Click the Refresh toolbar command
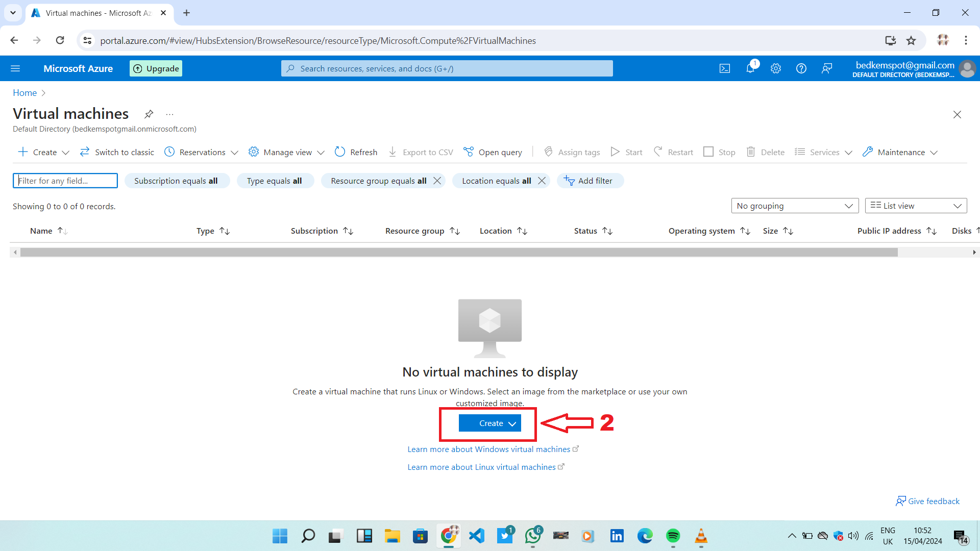The image size is (980, 551). click(356, 152)
